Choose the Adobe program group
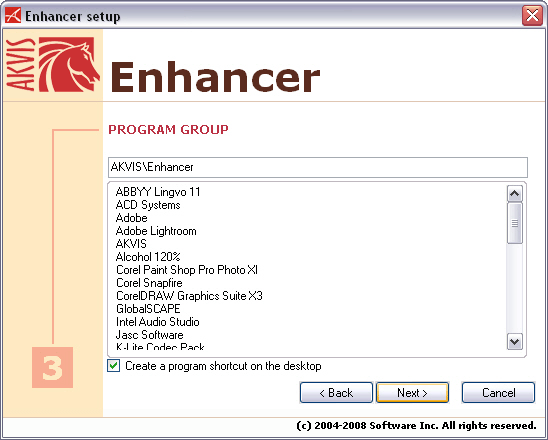This screenshot has width=548, height=440. point(131,218)
